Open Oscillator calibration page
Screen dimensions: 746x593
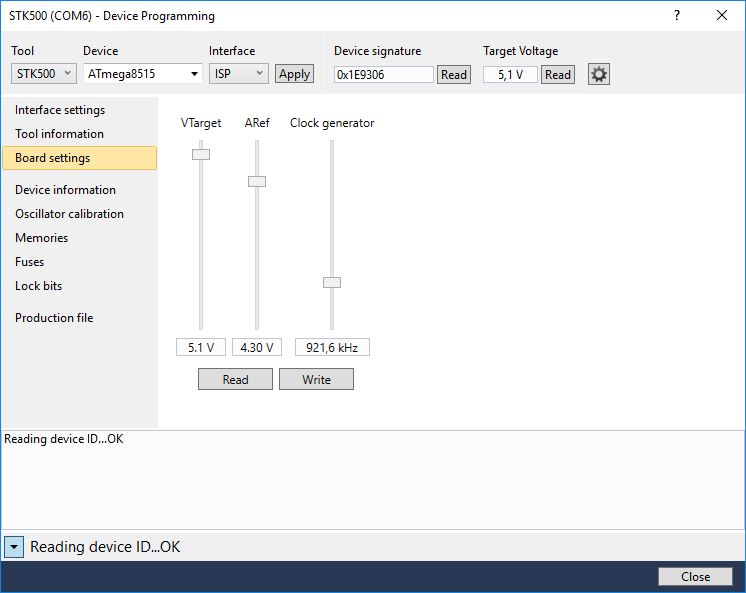[79, 214]
